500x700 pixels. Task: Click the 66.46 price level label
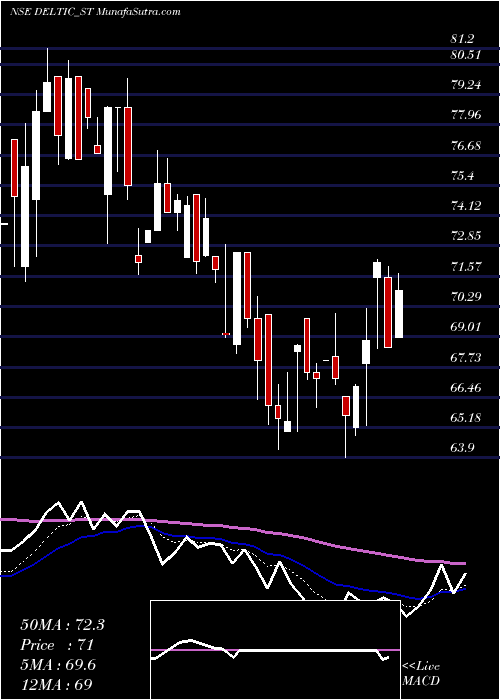point(466,388)
